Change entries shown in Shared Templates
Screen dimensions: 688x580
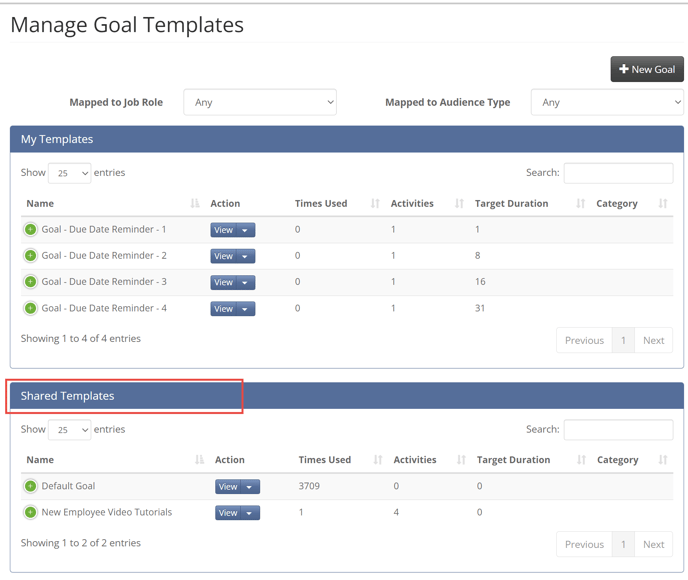[69, 430]
